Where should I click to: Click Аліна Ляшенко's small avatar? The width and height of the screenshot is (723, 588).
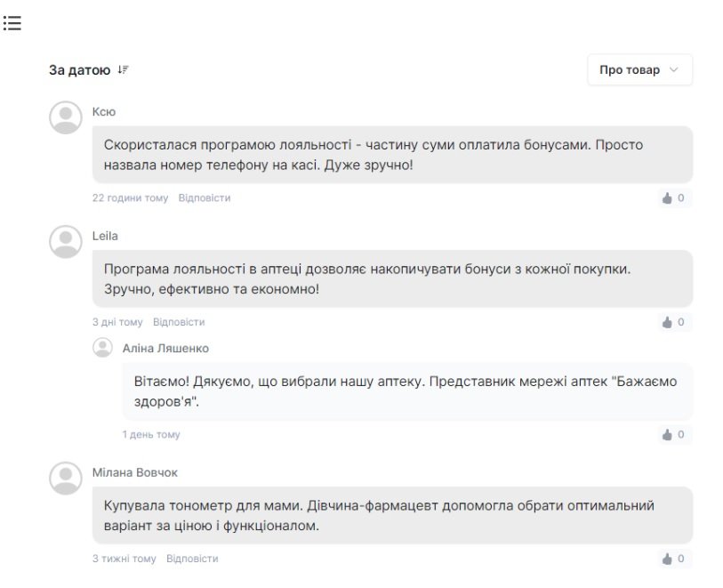click(103, 348)
